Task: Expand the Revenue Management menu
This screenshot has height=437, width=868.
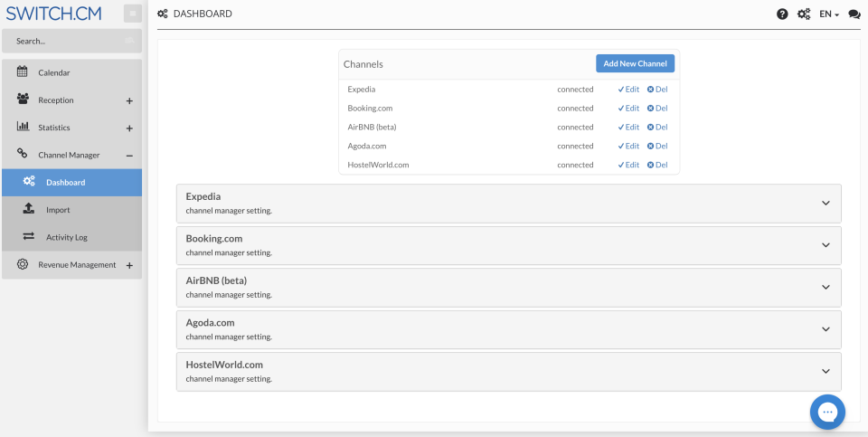Action: pyautogui.click(x=129, y=265)
